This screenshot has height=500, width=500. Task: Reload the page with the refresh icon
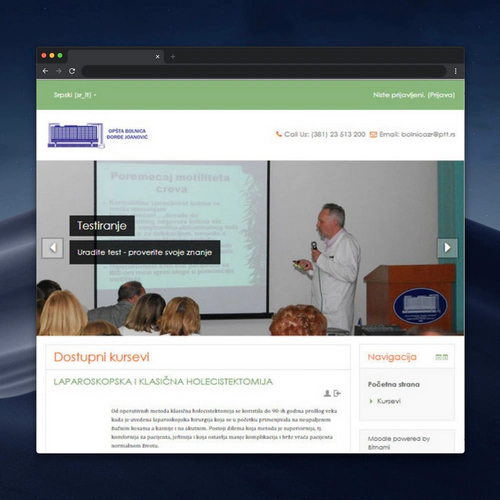72,71
